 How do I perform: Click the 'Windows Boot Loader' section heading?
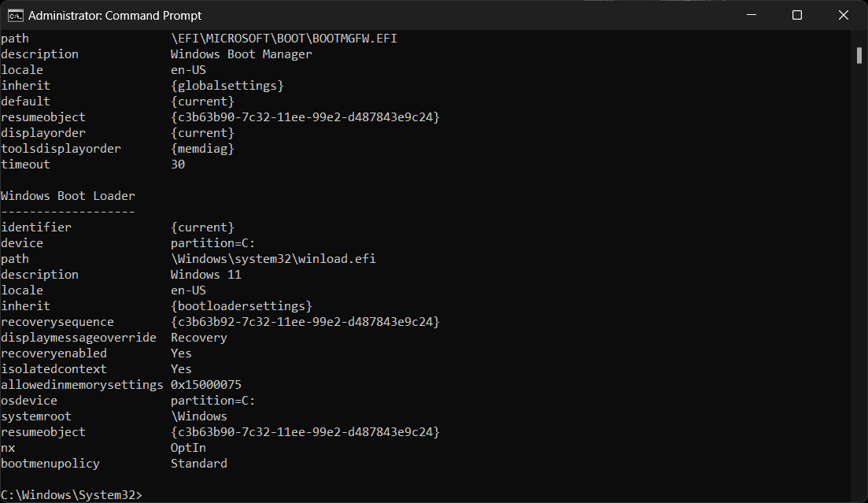tap(68, 196)
